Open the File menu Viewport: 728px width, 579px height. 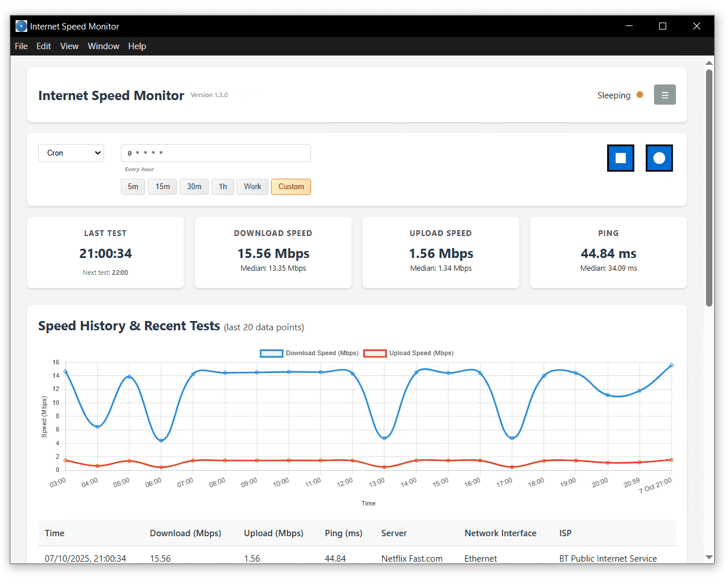(21, 46)
